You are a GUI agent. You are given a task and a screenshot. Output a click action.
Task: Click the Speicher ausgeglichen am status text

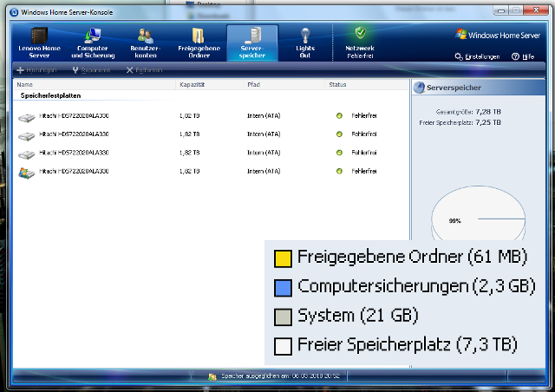tap(280, 376)
